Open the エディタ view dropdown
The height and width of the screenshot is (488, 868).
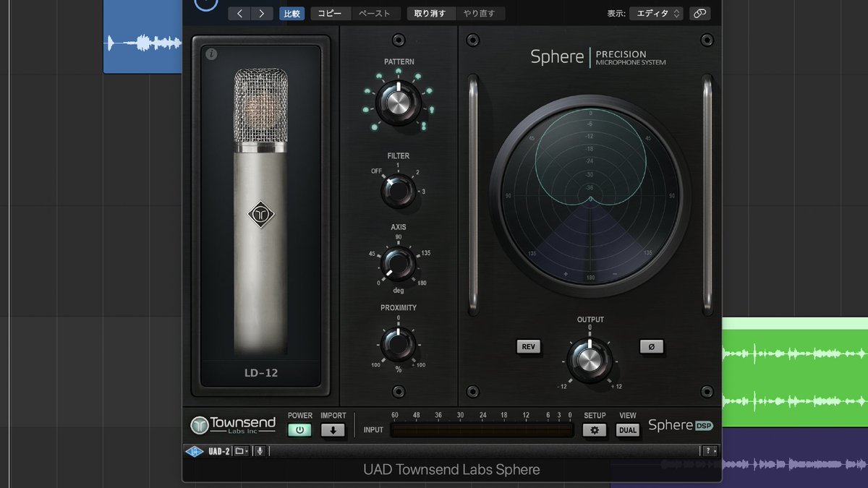point(656,13)
